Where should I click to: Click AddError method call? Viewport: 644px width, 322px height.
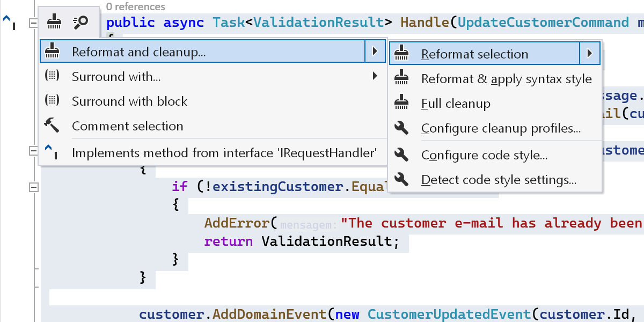pos(236,223)
